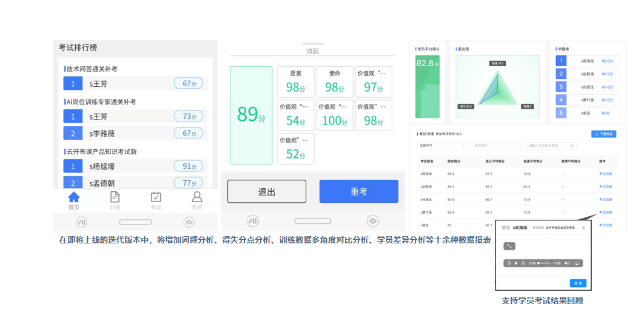Viewport: 644px width, 329px height.
Task: Click the 语速 76.3 radar chart label
Action: [x=497, y=63]
